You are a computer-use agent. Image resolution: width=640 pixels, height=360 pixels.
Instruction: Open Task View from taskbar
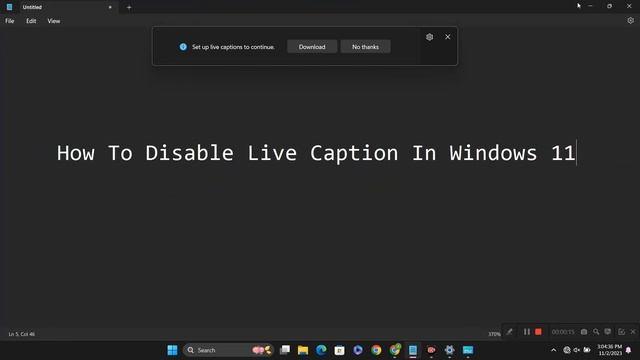point(284,350)
